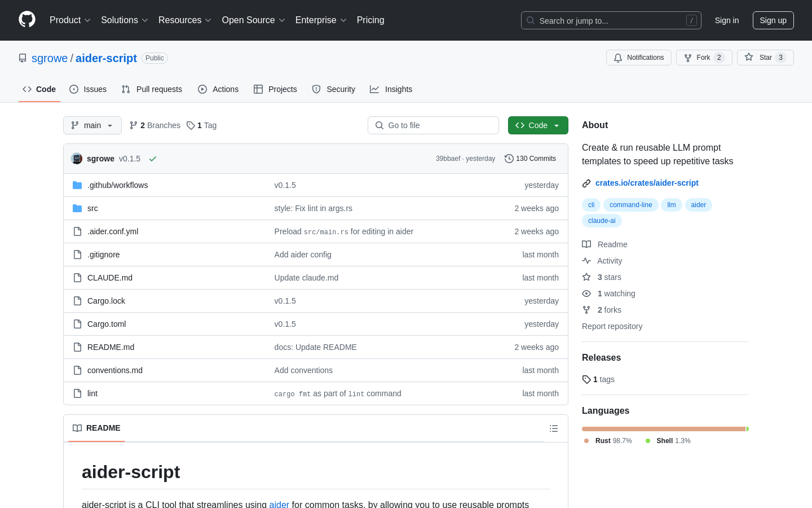The image size is (812, 508).
Task: Click the file icon next to Cargo.toml
Action: [x=77, y=324]
